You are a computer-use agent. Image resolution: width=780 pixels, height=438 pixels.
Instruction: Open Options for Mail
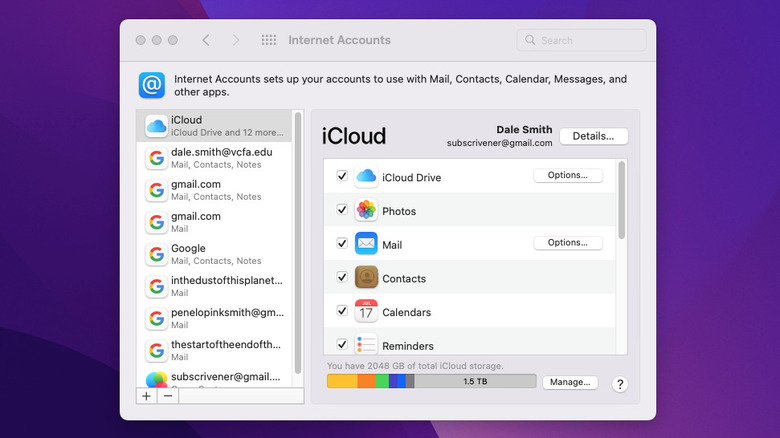point(568,243)
